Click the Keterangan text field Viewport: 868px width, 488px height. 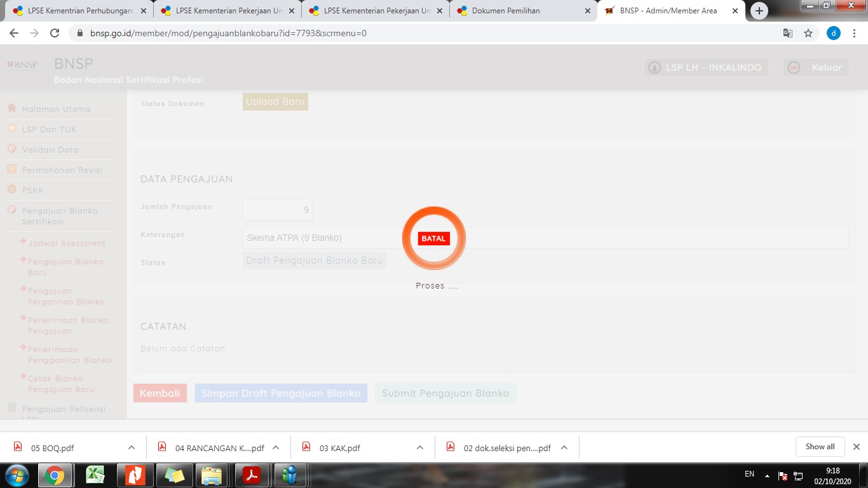coord(545,238)
